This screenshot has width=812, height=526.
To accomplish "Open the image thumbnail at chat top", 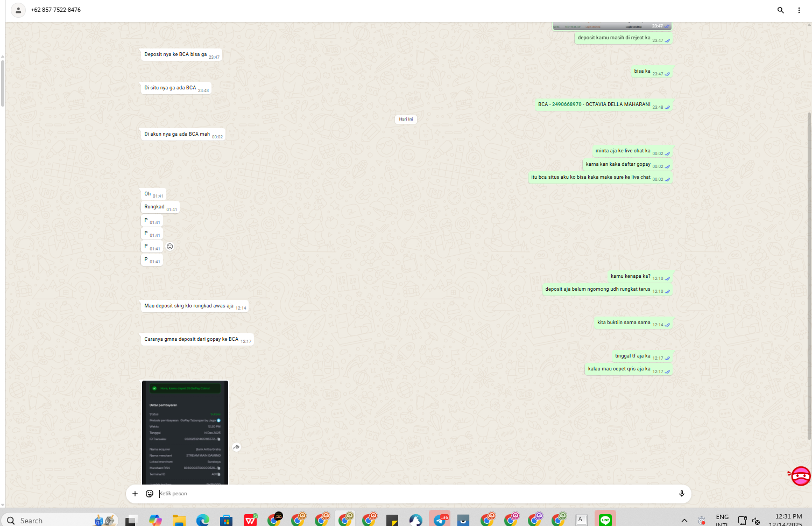I will pos(612,26).
